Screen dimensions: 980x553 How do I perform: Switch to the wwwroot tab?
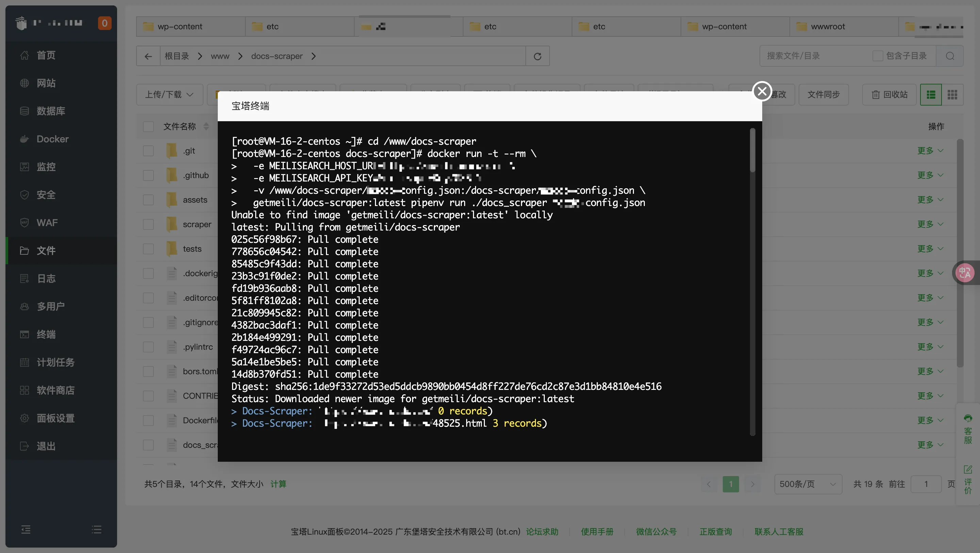[x=844, y=27]
